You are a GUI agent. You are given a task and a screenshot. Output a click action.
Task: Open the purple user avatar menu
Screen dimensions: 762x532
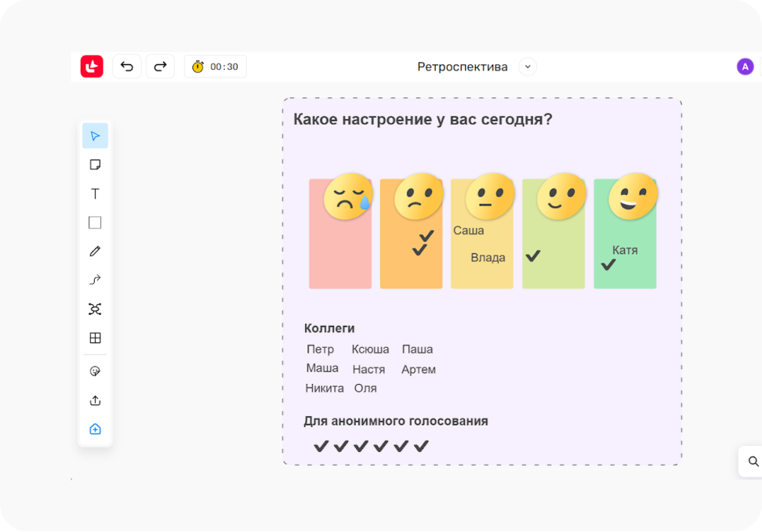pos(745,67)
